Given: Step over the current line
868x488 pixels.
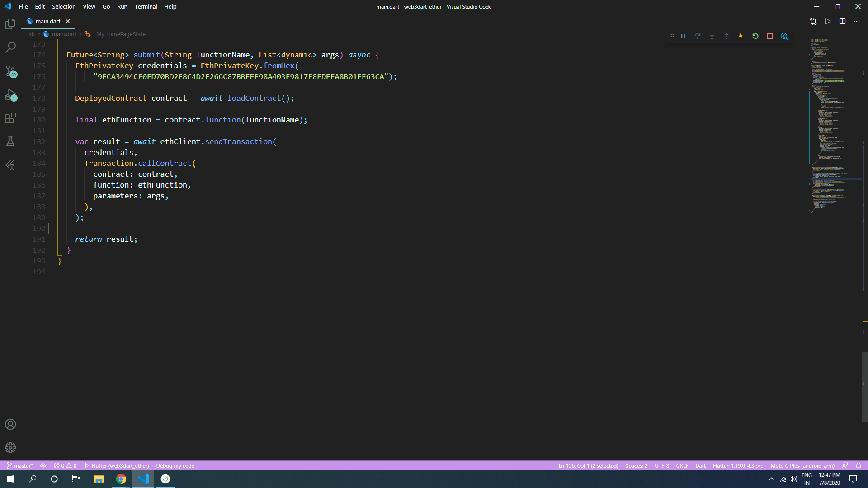Looking at the screenshot, I should [698, 36].
